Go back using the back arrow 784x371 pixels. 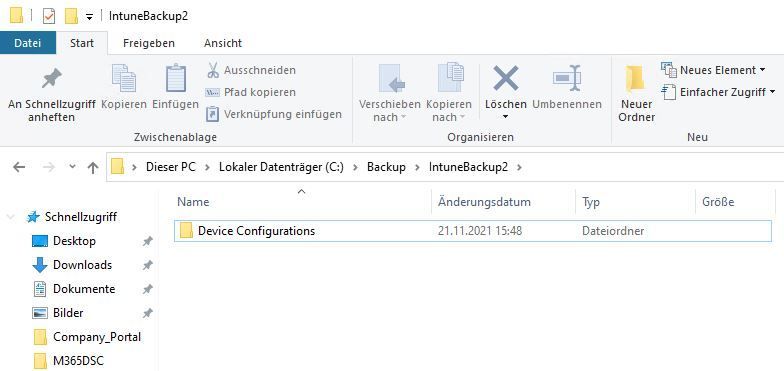click(19, 167)
